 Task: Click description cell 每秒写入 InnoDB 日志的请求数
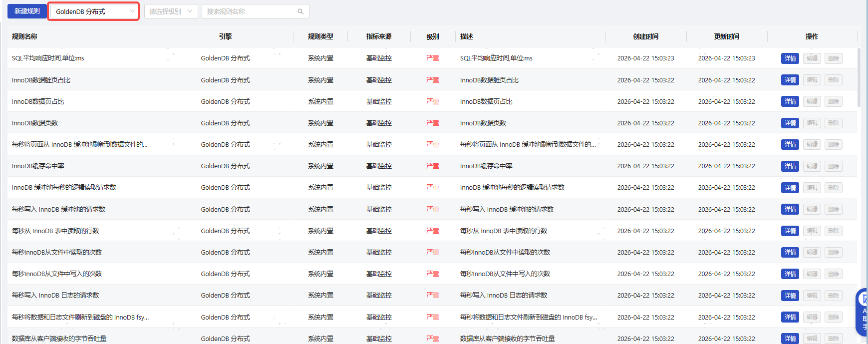(x=504, y=296)
